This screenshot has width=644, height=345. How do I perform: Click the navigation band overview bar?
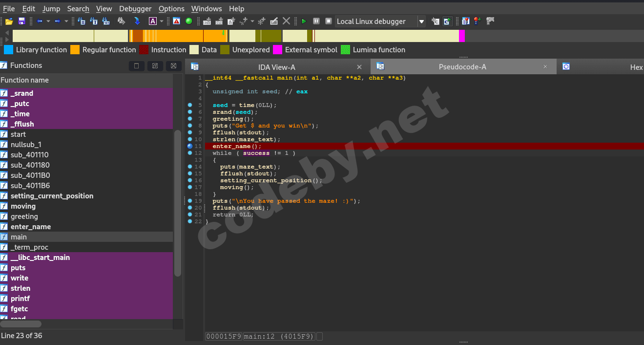[293, 36]
